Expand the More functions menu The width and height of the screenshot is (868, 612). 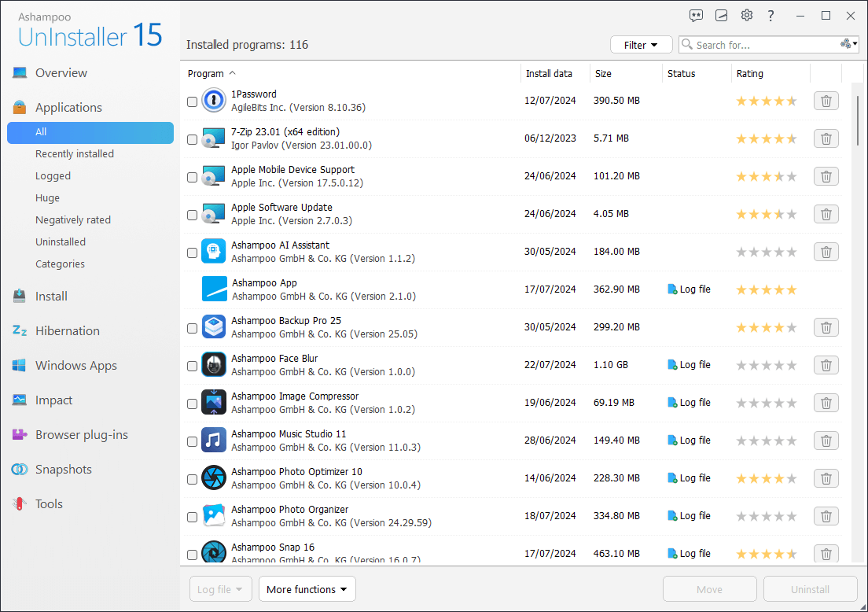307,588
